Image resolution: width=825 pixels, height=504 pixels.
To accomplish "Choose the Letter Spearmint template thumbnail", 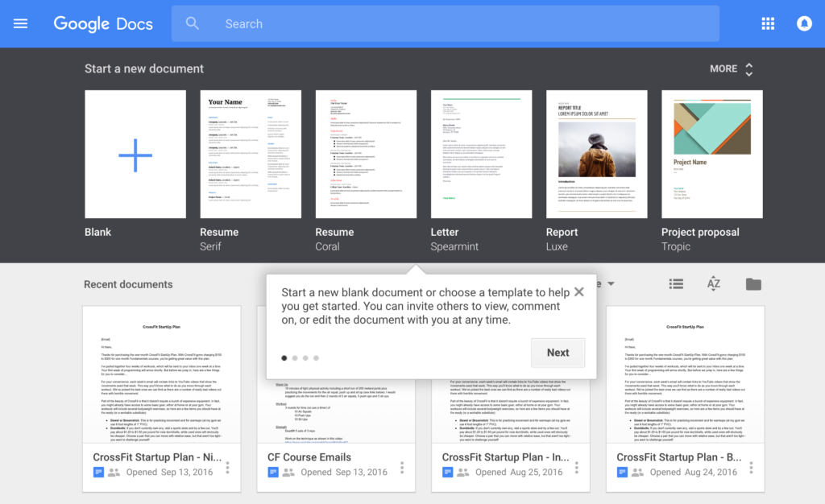I will coord(482,154).
